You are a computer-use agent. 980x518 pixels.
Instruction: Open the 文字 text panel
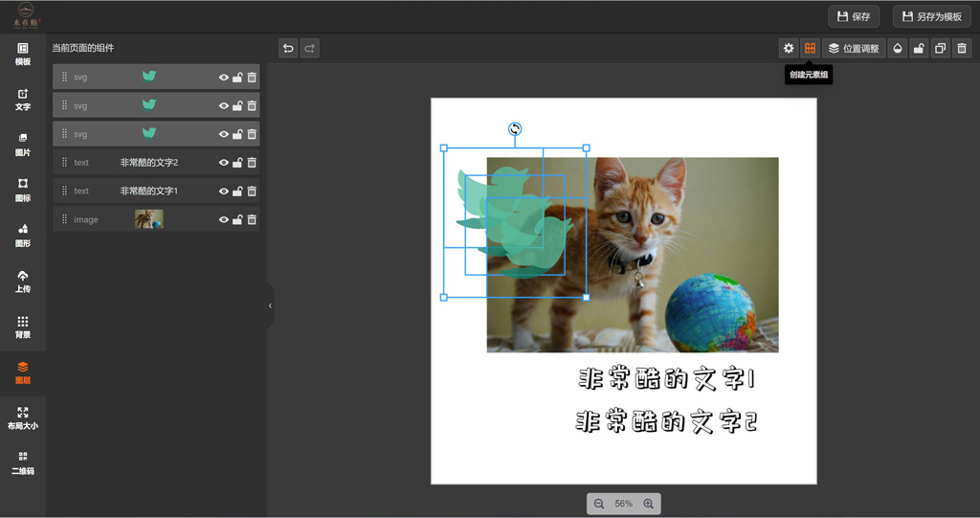[23, 101]
